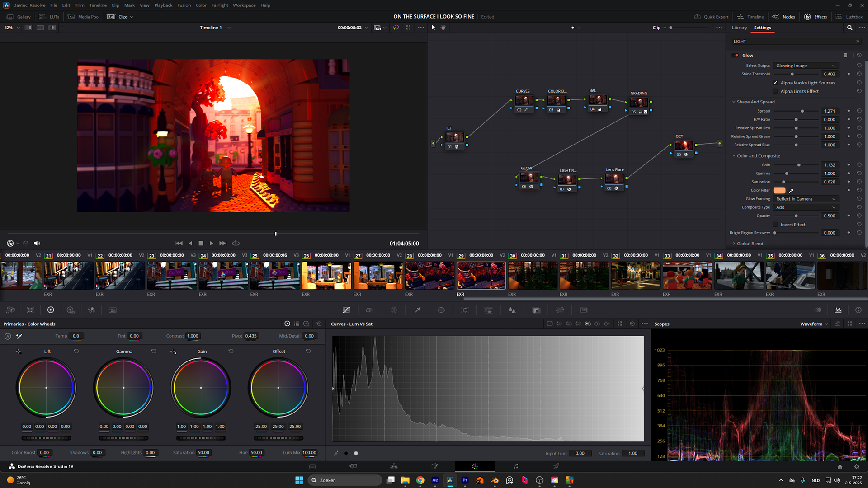Image resolution: width=868 pixels, height=488 pixels.
Task: Select the Qualifier eyedropper palette
Action: click(418, 310)
